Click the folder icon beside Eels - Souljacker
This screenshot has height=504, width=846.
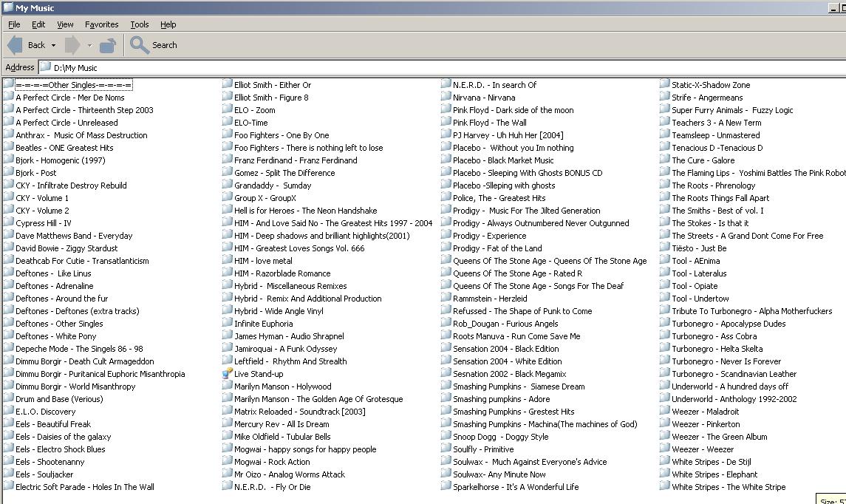tap(9, 474)
